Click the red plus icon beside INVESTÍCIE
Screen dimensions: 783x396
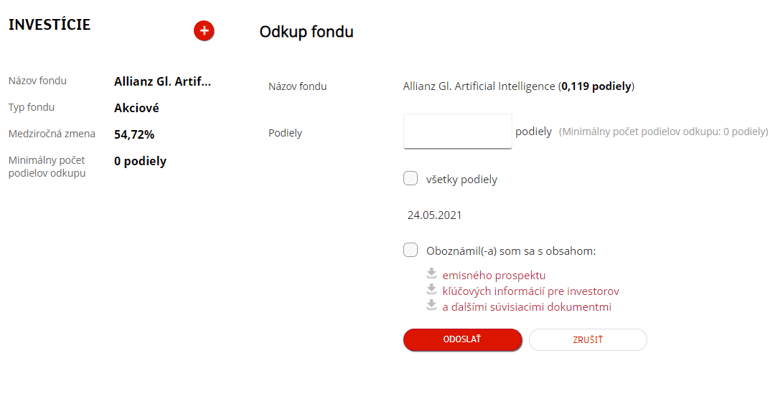204,31
